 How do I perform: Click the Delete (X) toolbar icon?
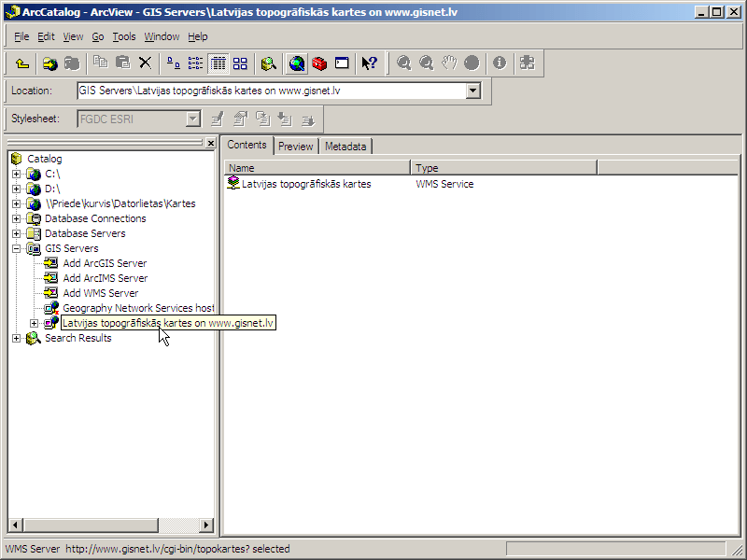pyautogui.click(x=146, y=63)
